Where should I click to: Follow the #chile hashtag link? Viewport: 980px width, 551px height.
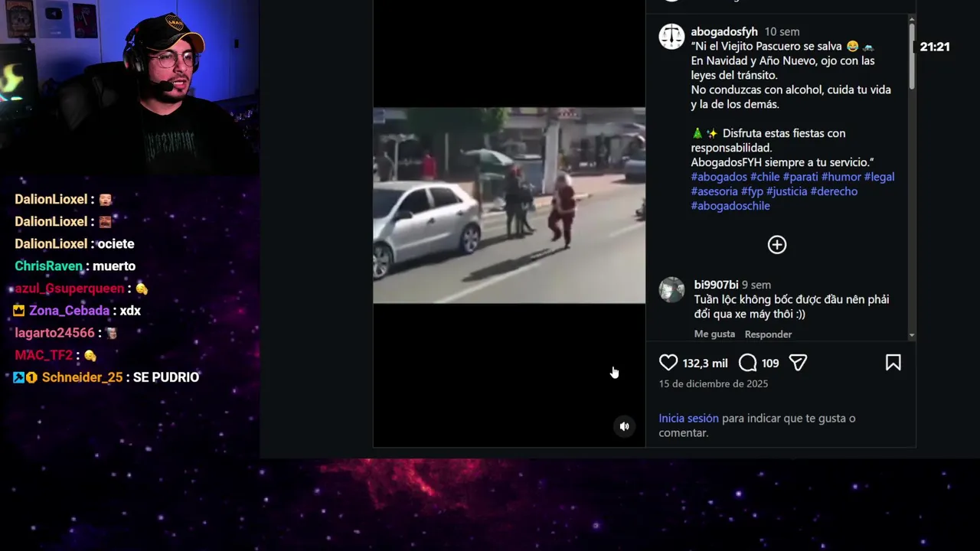(765, 177)
